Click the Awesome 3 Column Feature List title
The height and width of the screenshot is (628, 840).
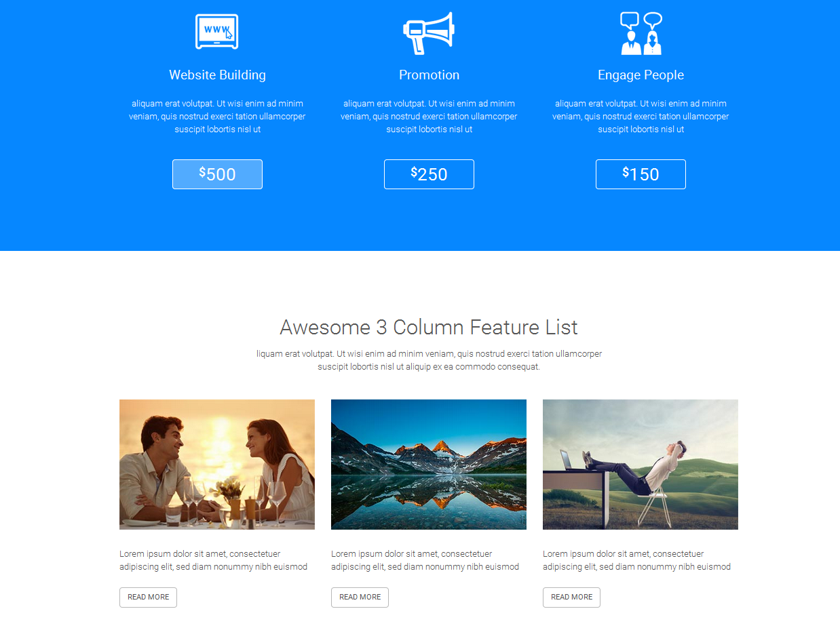(x=429, y=328)
